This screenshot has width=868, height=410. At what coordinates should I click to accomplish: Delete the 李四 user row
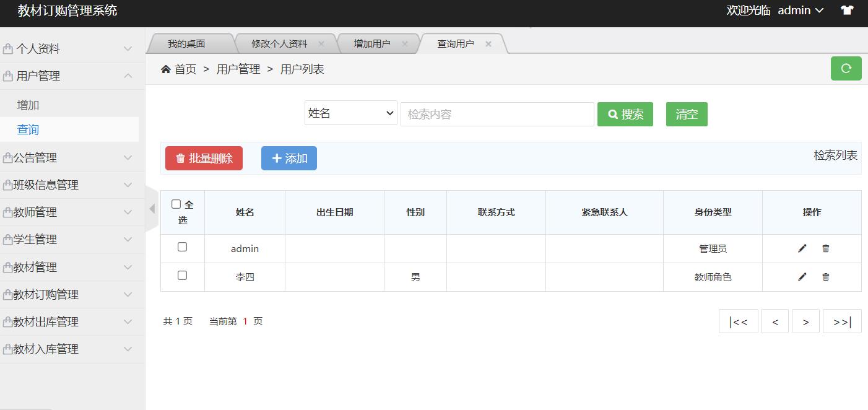point(825,277)
